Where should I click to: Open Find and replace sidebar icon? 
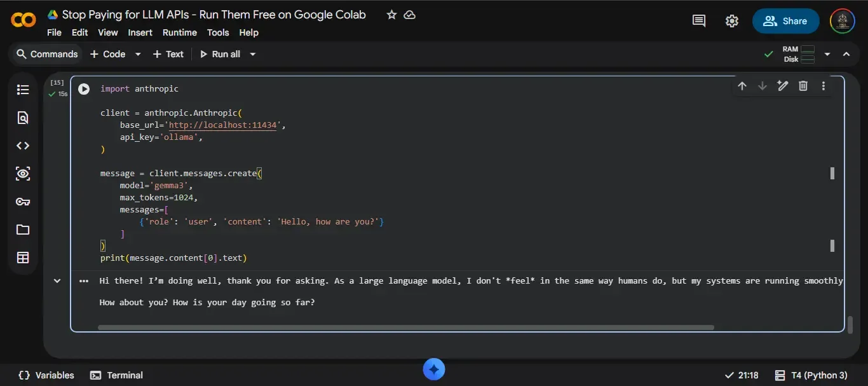pos(23,118)
